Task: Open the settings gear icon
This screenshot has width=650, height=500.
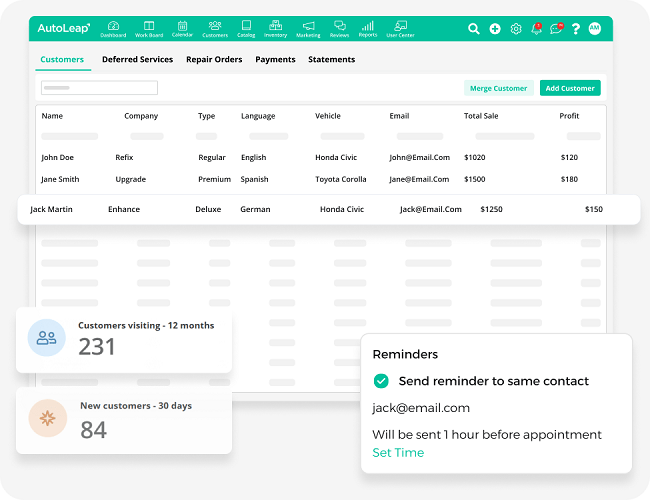Action: point(516,29)
